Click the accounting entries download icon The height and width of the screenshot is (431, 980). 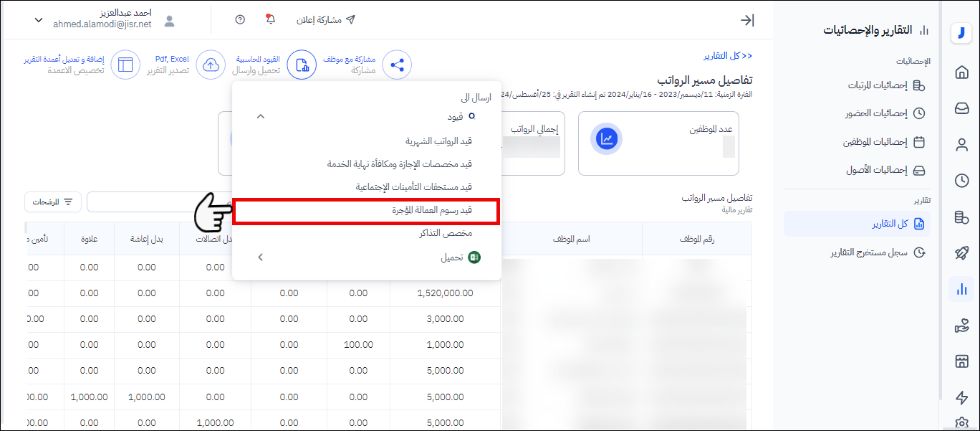[x=302, y=65]
